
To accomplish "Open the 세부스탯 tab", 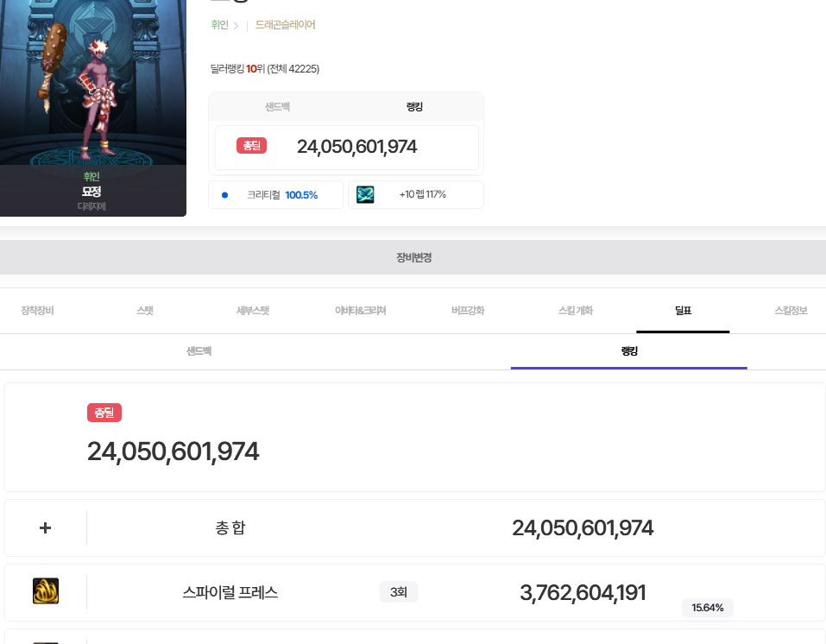I will click(x=253, y=311).
